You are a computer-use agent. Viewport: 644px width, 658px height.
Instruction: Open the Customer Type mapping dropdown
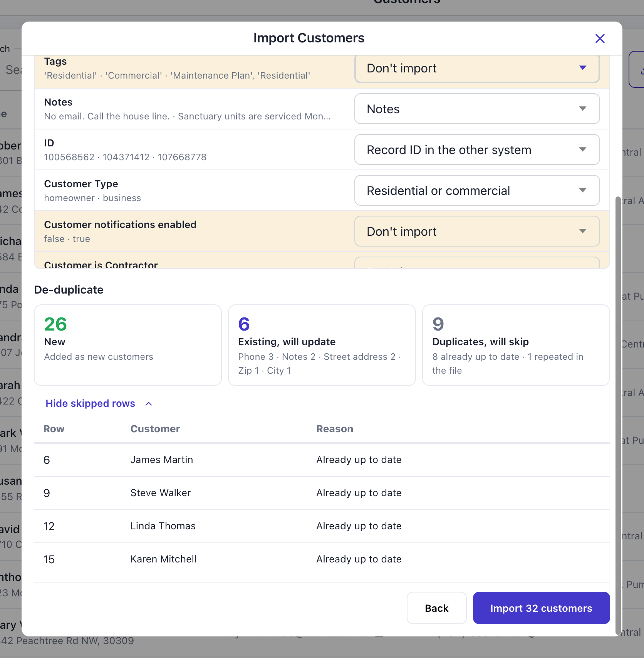[x=477, y=190]
